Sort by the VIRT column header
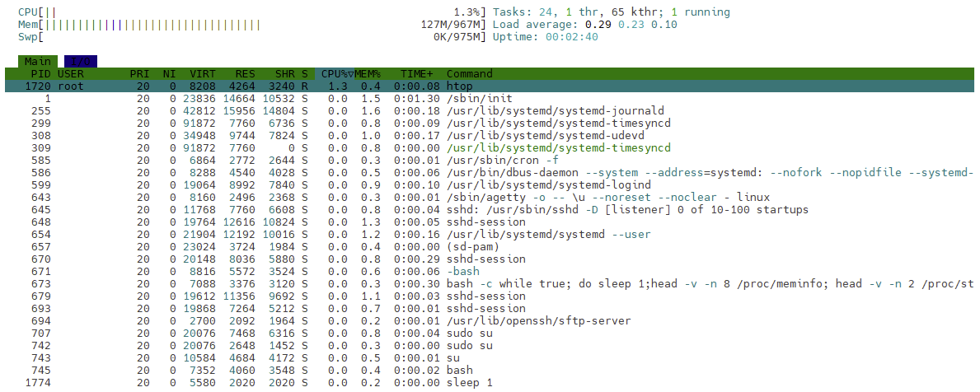This screenshot has height=392, width=980. [203, 73]
